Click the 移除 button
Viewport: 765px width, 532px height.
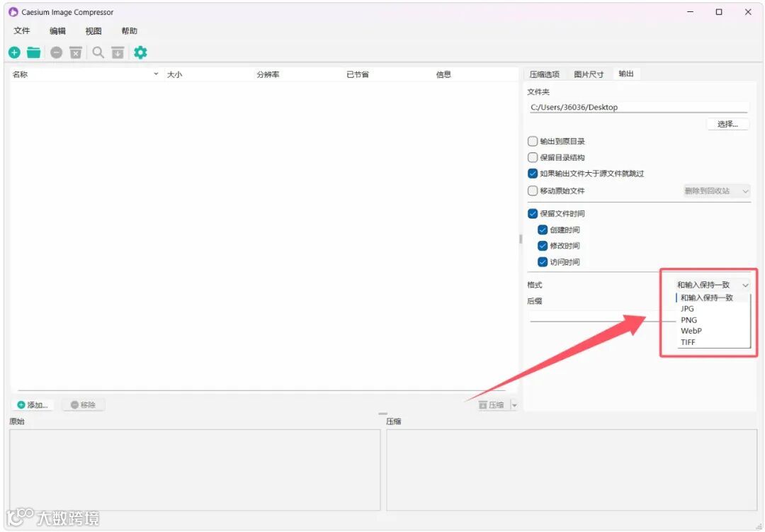point(84,405)
